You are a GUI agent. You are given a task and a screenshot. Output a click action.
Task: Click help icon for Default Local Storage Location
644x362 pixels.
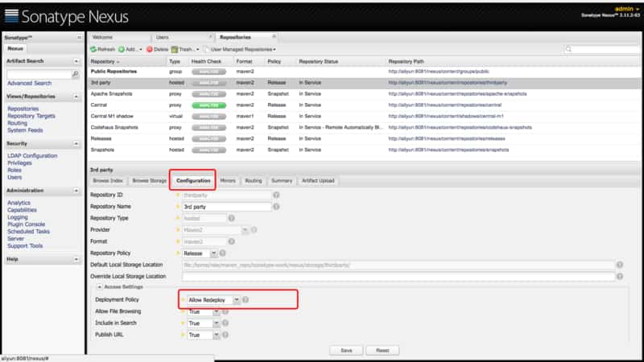click(x=619, y=265)
